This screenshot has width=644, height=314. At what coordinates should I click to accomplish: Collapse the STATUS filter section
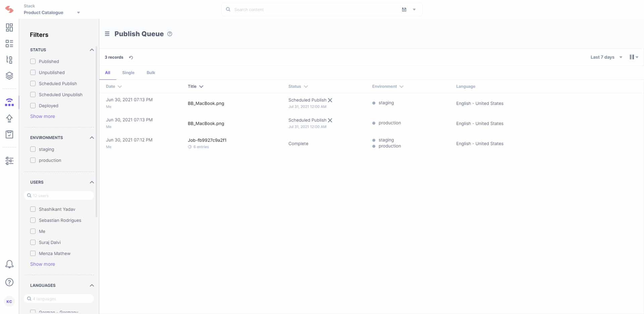point(92,50)
